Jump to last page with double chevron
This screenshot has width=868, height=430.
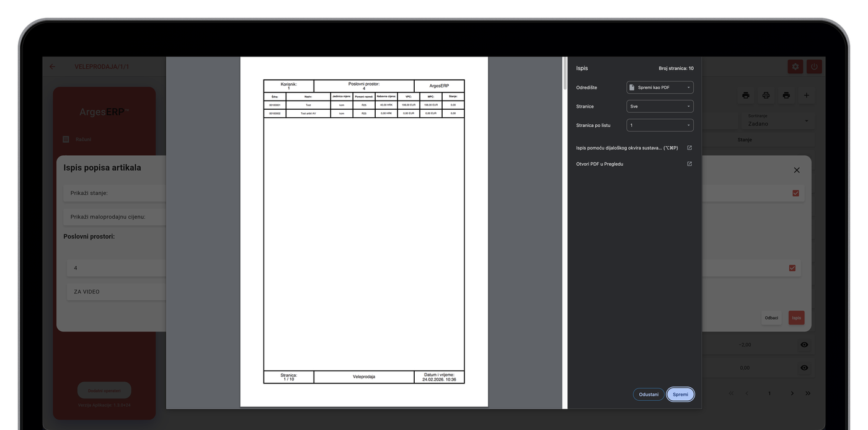[x=808, y=393]
